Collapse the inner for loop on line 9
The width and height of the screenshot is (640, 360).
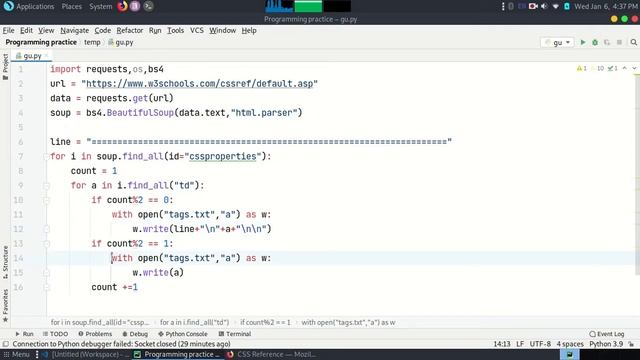[x=46, y=186]
